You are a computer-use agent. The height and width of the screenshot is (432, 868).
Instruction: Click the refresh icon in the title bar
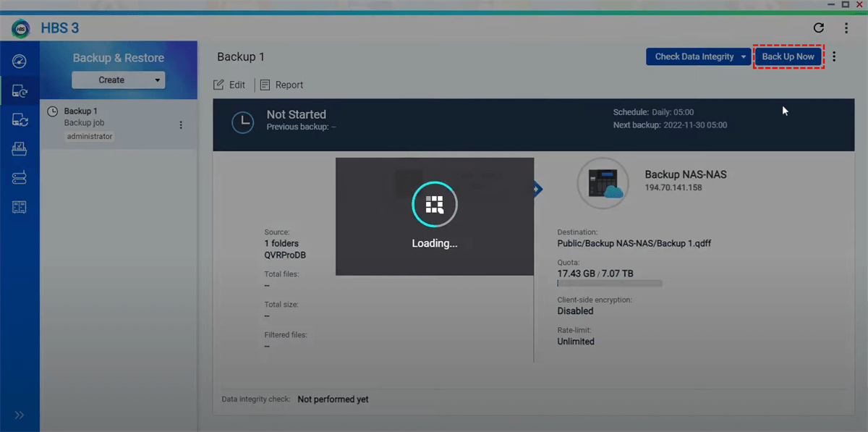(x=819, y=28)
